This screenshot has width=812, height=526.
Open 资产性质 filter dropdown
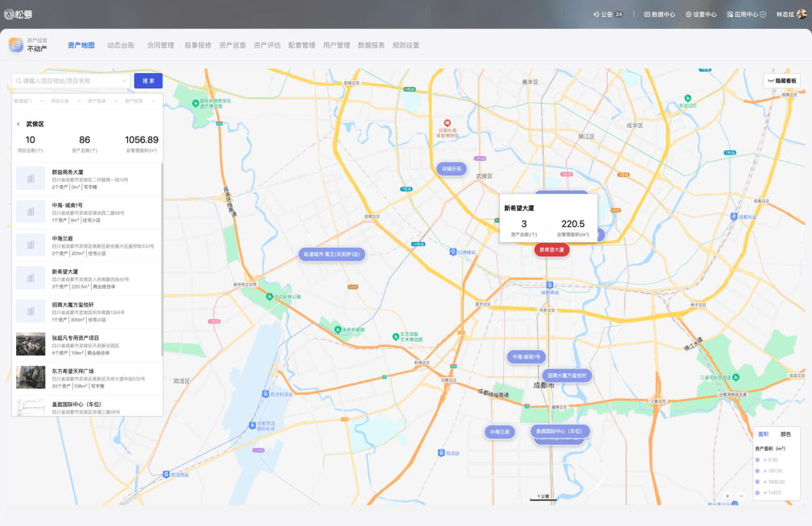pyautogui.click(x=103, y=101)
